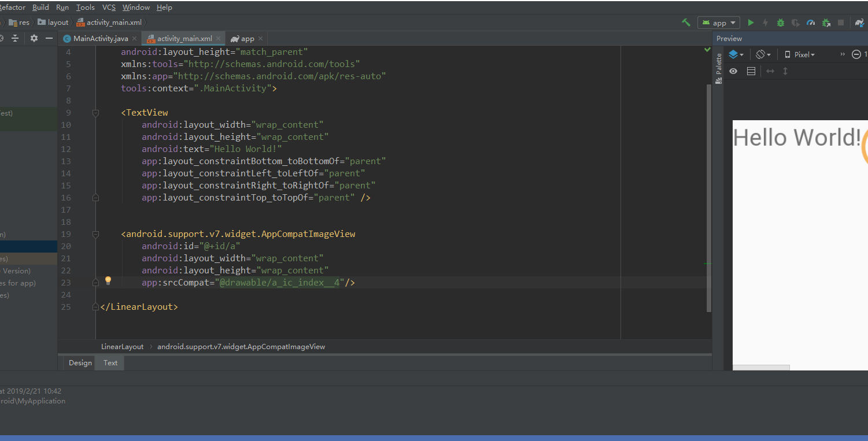
Task: Collapse the TextView tag fold marker at line 9
Action: click(x=96, y=113)
